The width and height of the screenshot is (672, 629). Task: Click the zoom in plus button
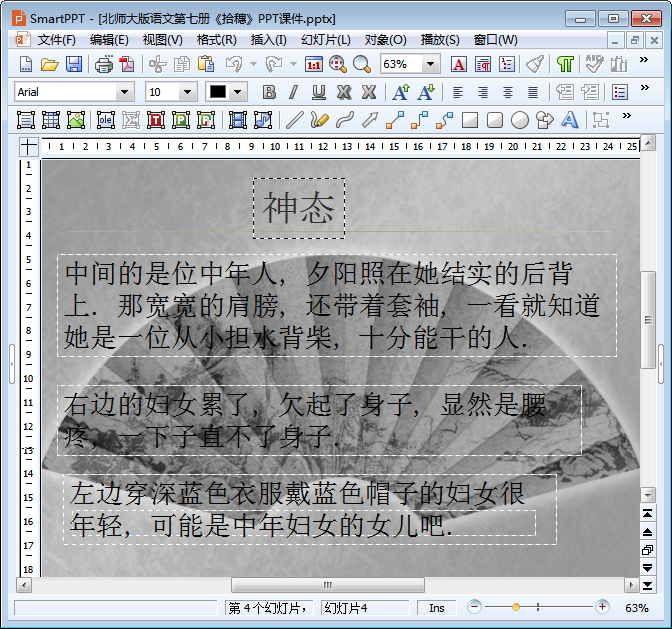(x=602, y=607)
